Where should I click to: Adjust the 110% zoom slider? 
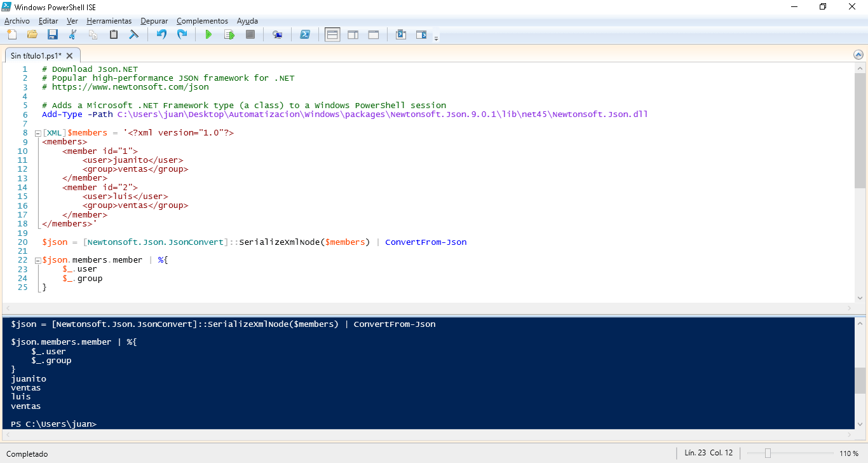click(767, 452)
